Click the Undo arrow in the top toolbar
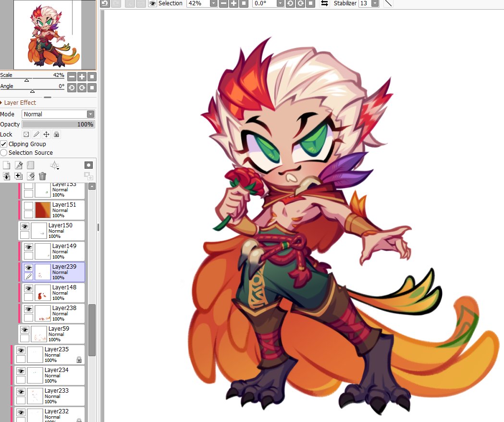Screen dimensions: 504x422 (105, 3)
